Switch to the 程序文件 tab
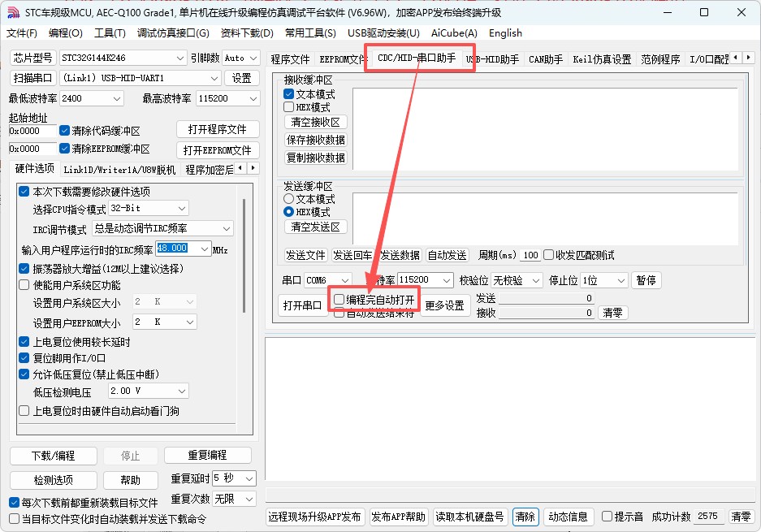 tap(290, 59)
